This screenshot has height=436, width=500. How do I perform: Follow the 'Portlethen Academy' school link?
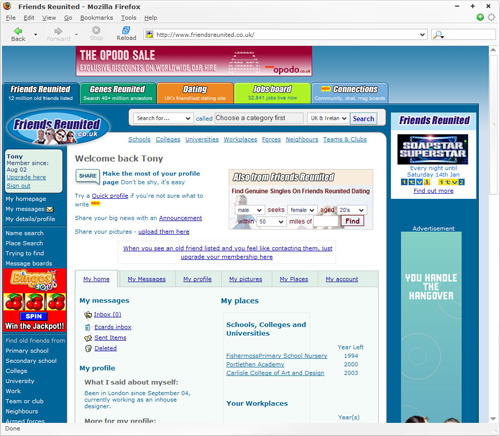(255, 364)
